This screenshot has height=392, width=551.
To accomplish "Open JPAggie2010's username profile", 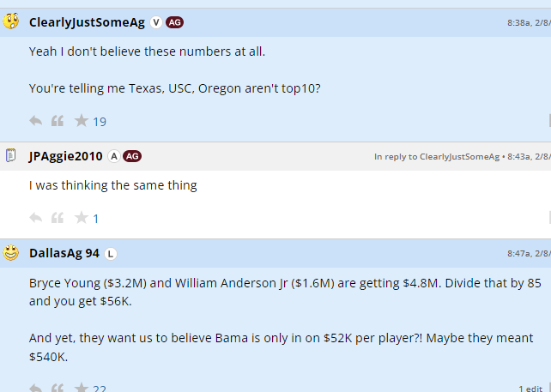I will pyautogui.click(x=65, y=156).
